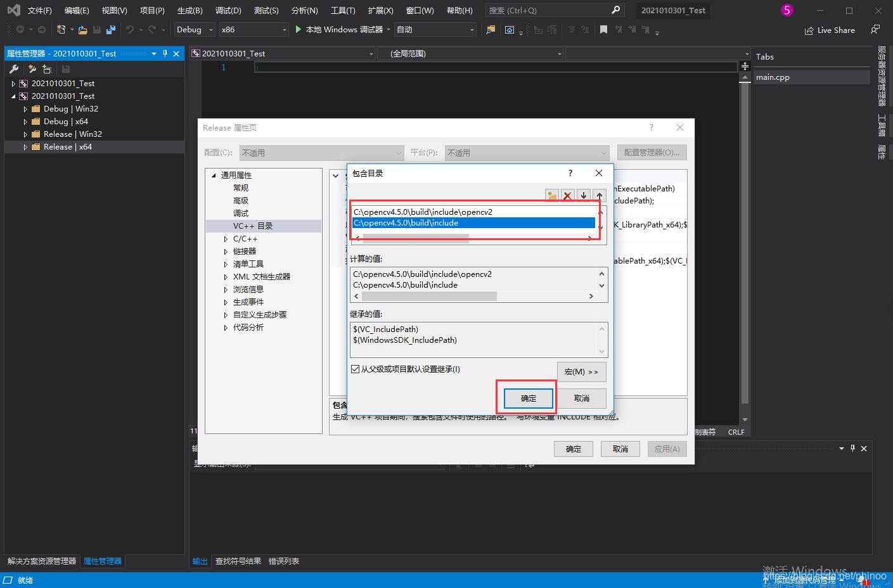Select 常规 in properties tree

(241, 188)
